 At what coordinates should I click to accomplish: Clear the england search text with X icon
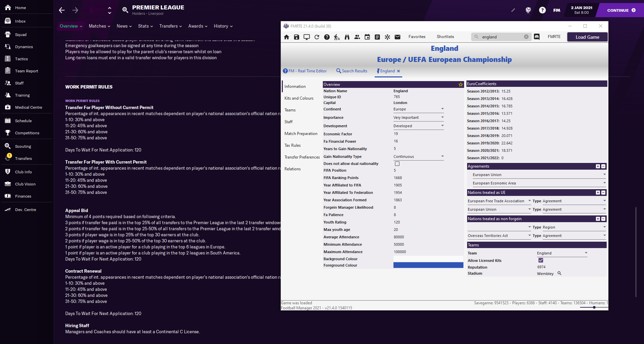coord(526,37)
